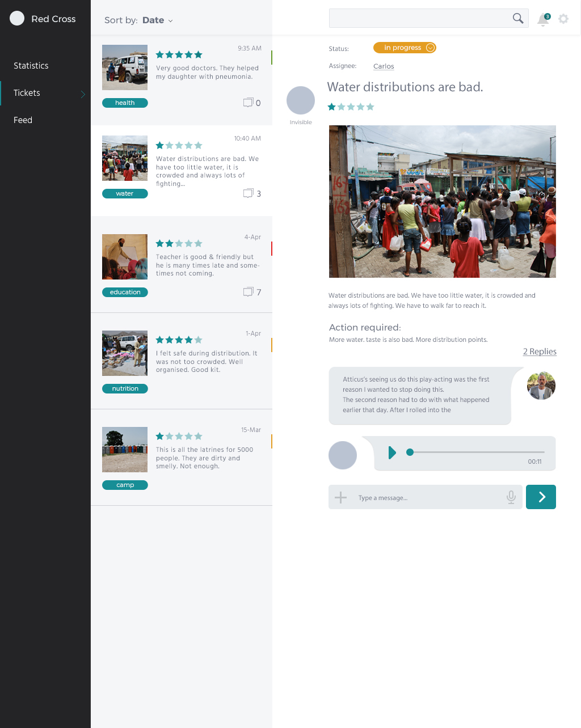Click one-star rating on camp ticket
581x728 pixels.
[179, 436]
